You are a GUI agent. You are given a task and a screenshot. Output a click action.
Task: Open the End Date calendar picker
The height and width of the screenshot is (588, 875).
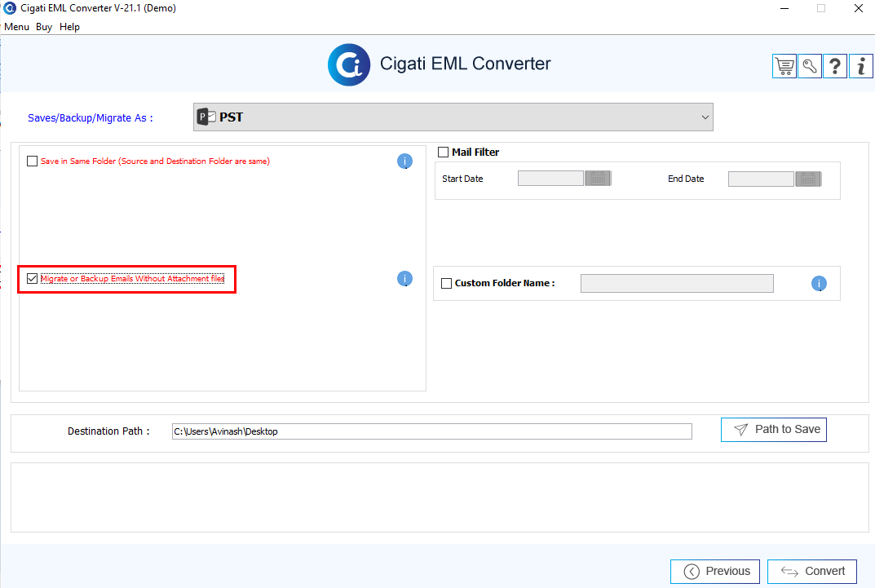point(809,179)
